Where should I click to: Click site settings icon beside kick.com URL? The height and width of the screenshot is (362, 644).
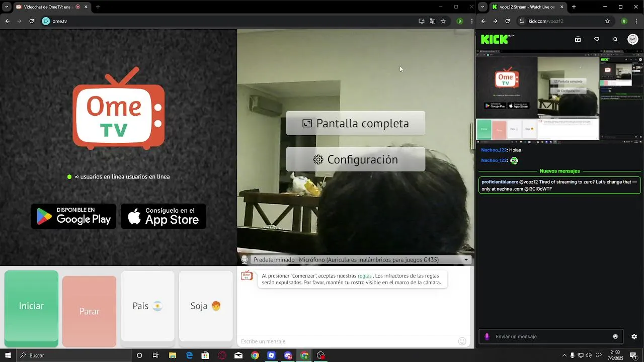[522, 21]
